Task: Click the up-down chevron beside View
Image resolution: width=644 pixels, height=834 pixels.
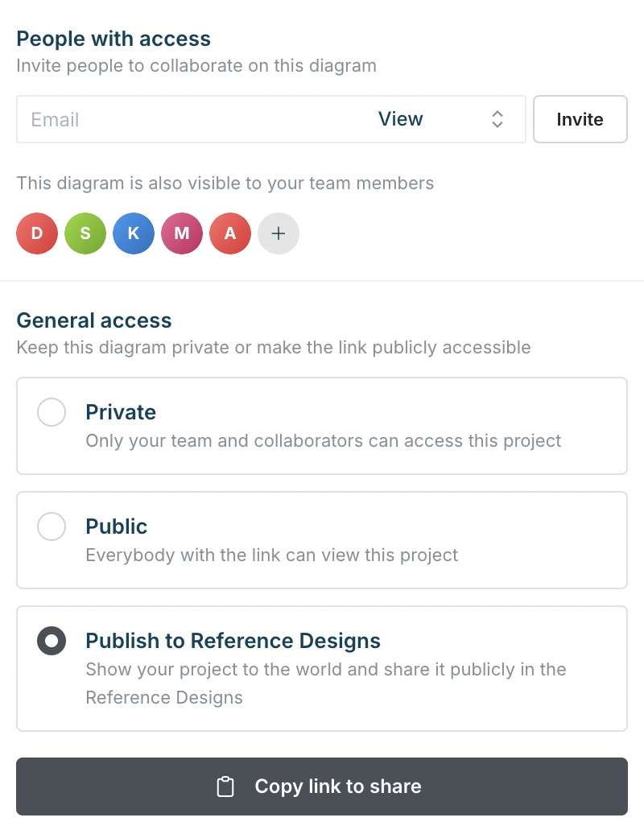Action: coord(497,120)
